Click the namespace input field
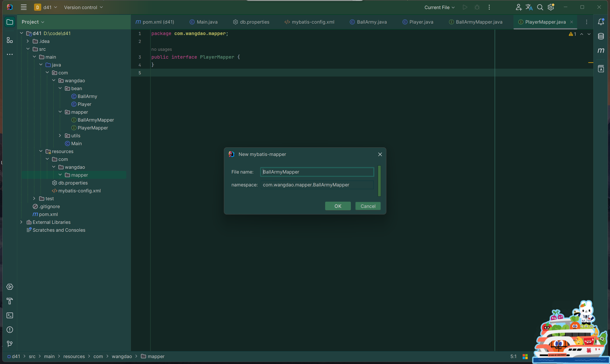The width and height of the screenshot is (610, 364). pyautogui.click(x=317, y=185)
